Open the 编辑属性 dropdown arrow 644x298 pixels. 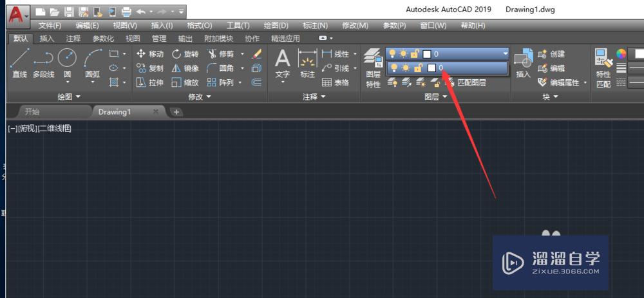[585, 83]
